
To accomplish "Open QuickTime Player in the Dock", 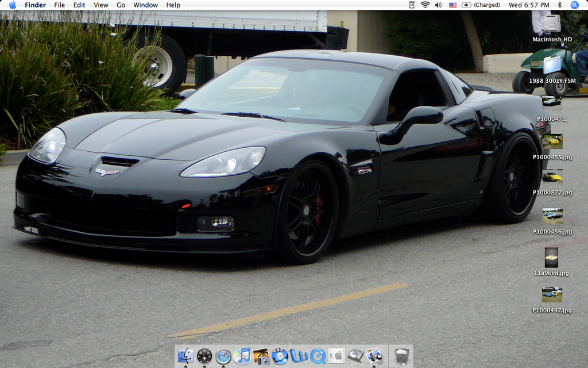I will [318, 356].
